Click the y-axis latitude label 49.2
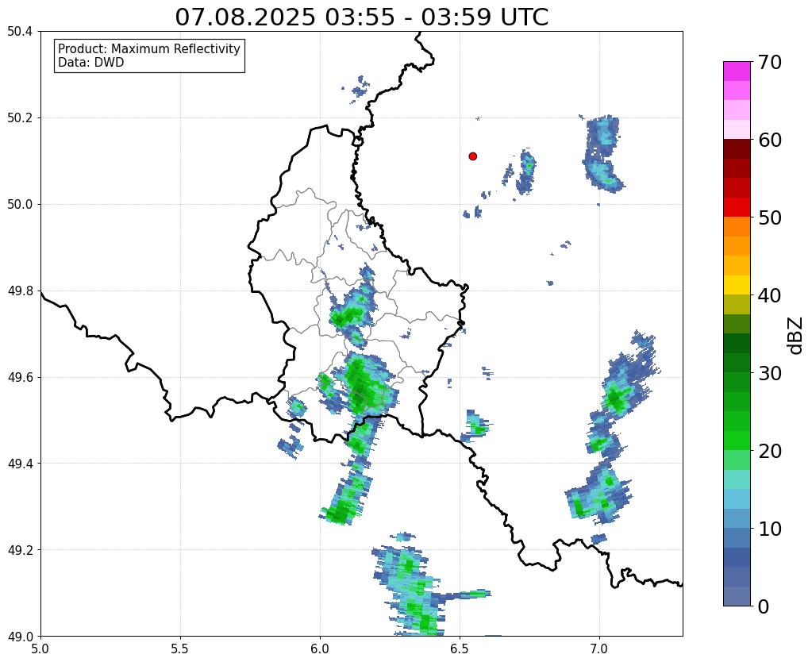The height and width of the screenshot is (662, 812). coord(20,550)
